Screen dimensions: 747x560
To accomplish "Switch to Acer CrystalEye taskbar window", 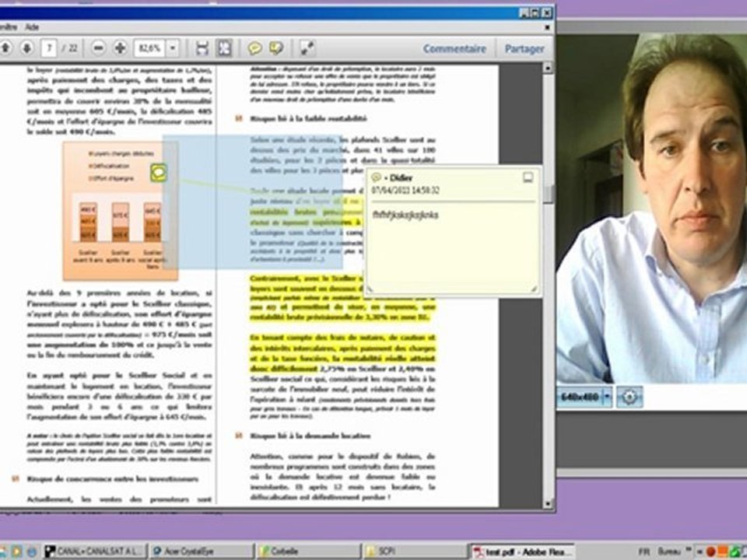I will click(202, 551).
